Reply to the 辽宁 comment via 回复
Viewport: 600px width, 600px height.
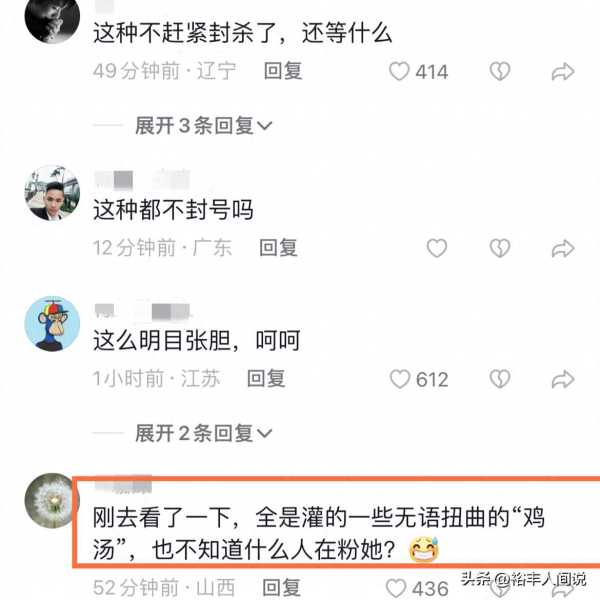pos(283,71)
